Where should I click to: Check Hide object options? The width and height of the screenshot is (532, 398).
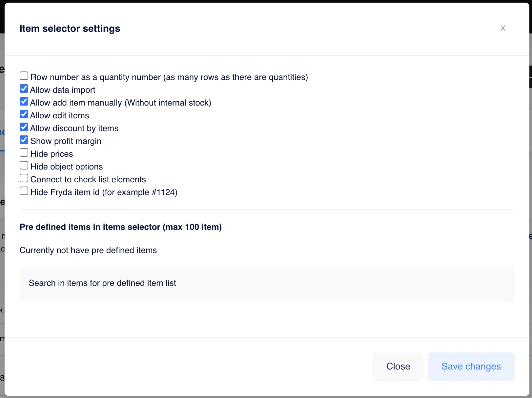24,166
